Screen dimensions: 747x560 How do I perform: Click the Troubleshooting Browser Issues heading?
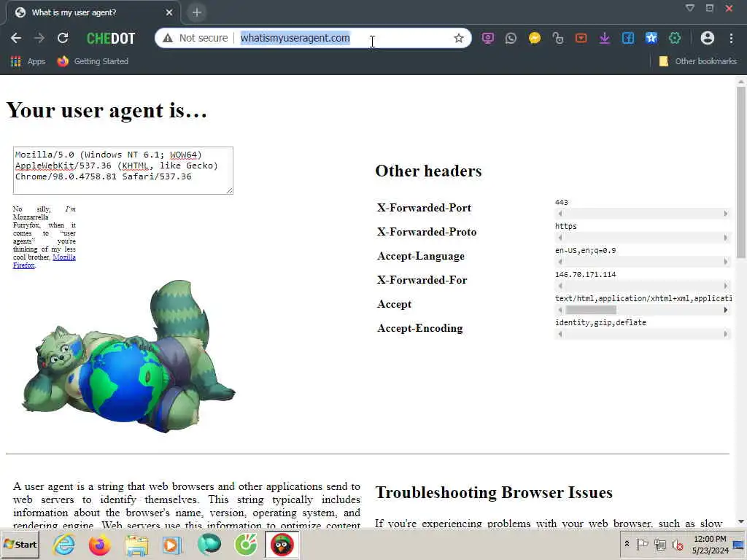pyautogui.click(x=494, y=492)
